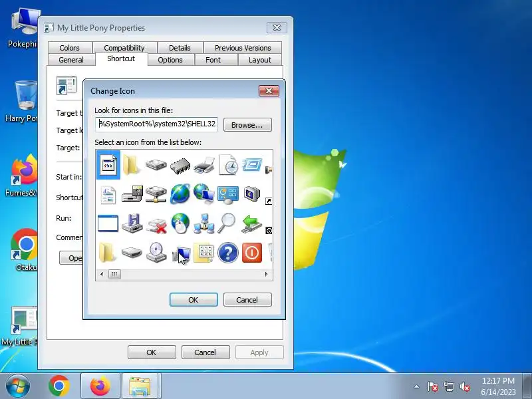Pick the disconnected drive red X icon
This screenshot has width=532, height=399.
156,225
